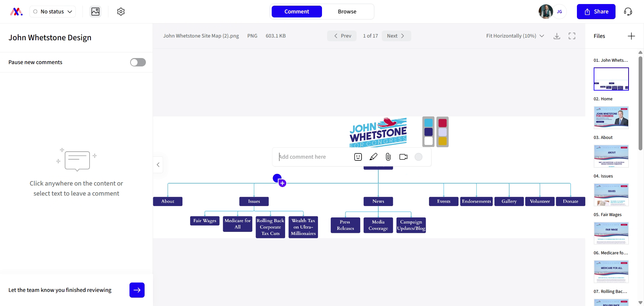Click the Share button

pyautogui.click(x=596, y=12)
